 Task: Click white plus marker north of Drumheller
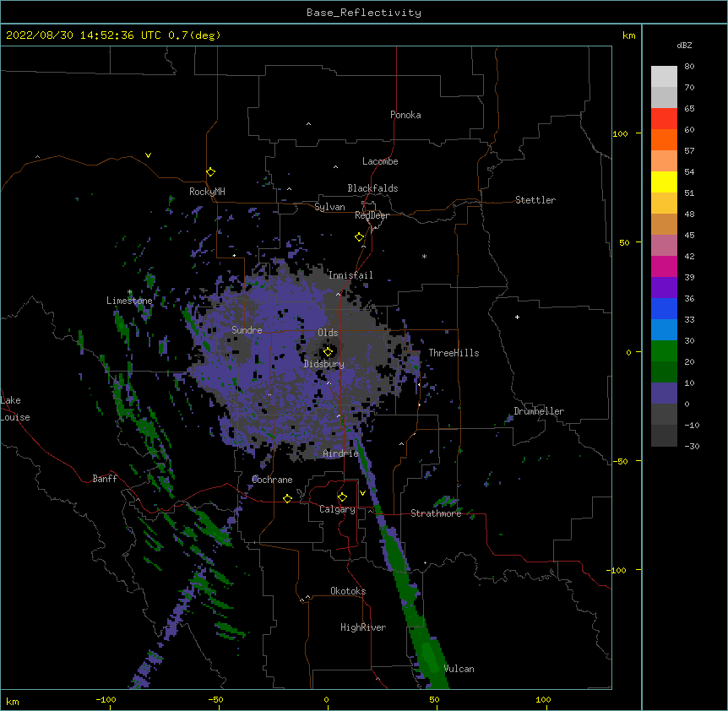coord(517,317)
